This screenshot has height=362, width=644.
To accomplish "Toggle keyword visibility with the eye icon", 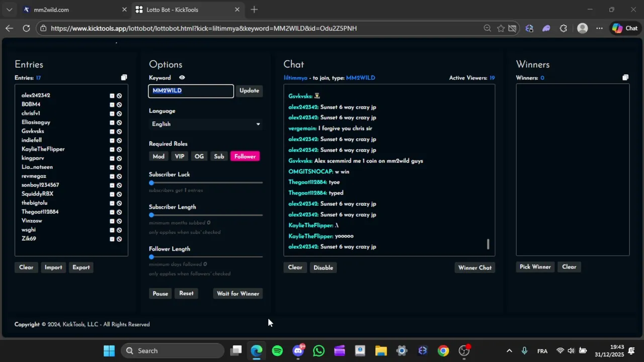I will tap(182, 78).
